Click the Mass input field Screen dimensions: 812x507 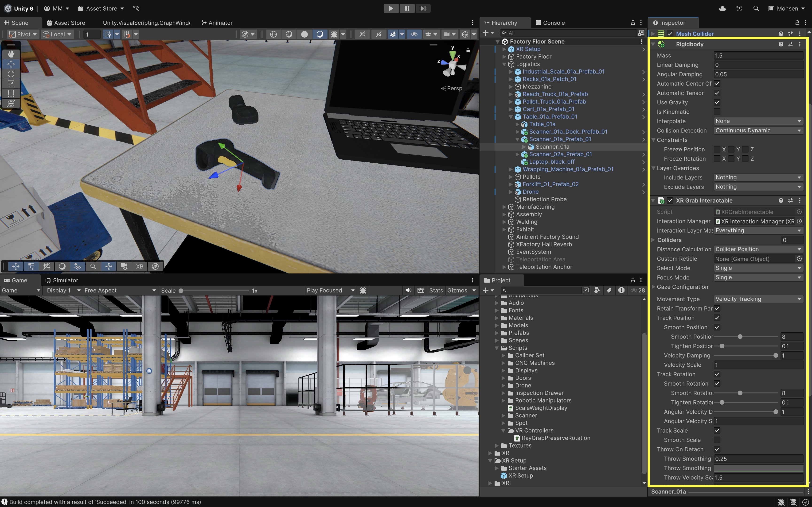click(x=758, y=55)
